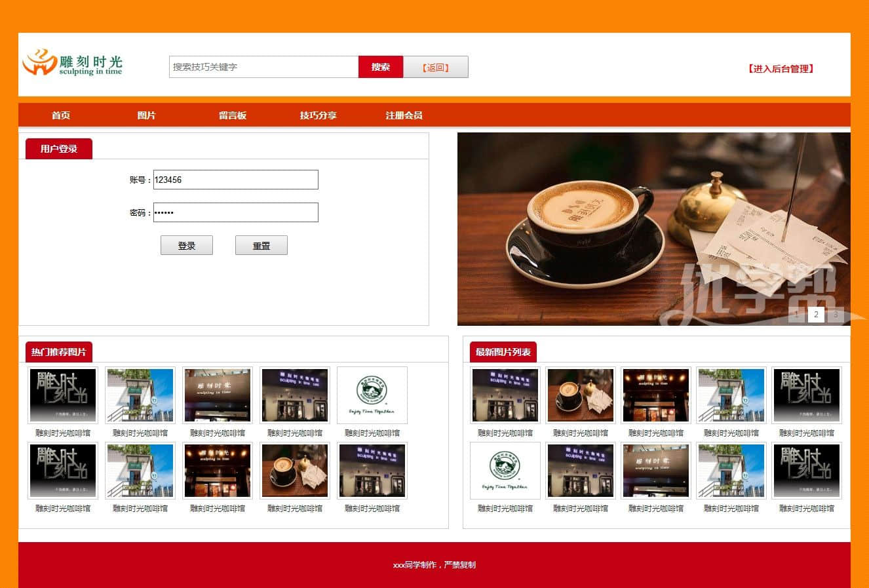Viewport: 869px width, 588px height.
Task: Click the 账号 username input field
Action: [235, 180]
